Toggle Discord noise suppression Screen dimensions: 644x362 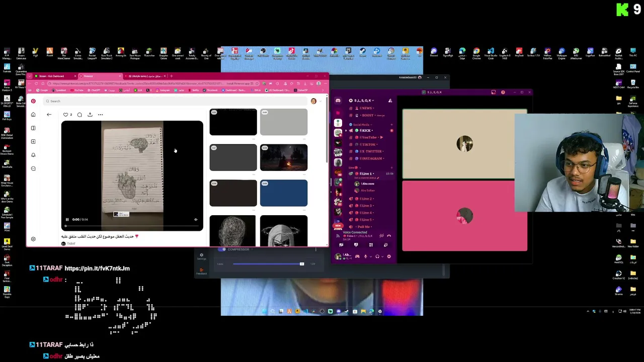[381, 236]
